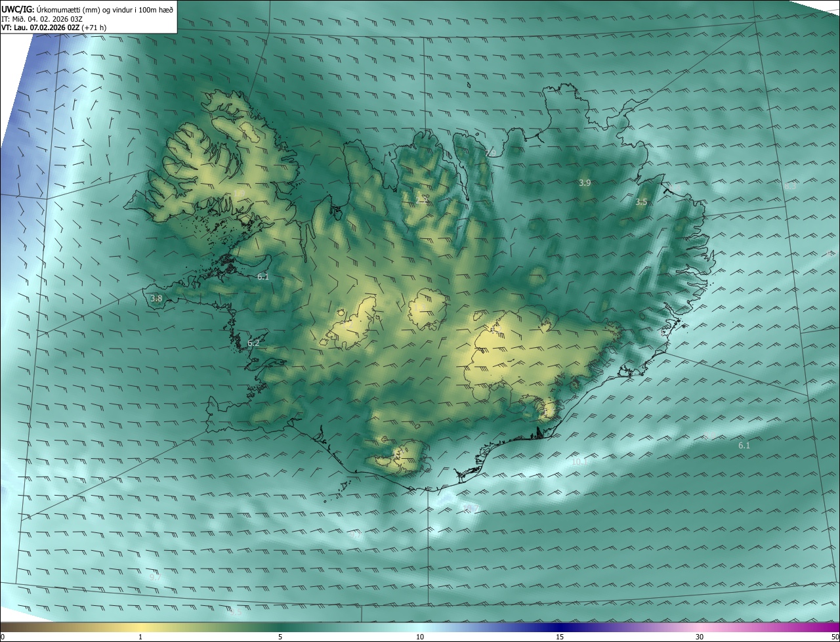Click the 3.5 value label in east Iceland
The height and width of the screenshot is (642, 840).
641,202
